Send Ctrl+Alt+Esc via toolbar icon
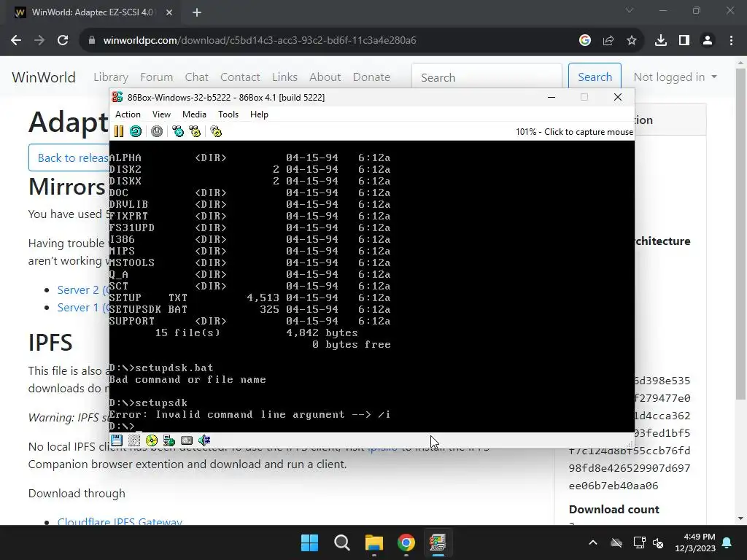The height and width of the screenshot is (560, 747). pos(195,131)
